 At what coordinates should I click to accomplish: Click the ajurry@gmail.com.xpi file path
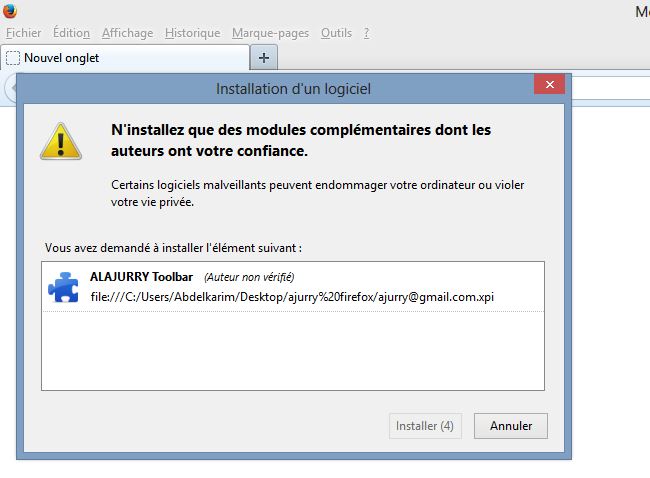pyautogui.click(x=292, y=297)
